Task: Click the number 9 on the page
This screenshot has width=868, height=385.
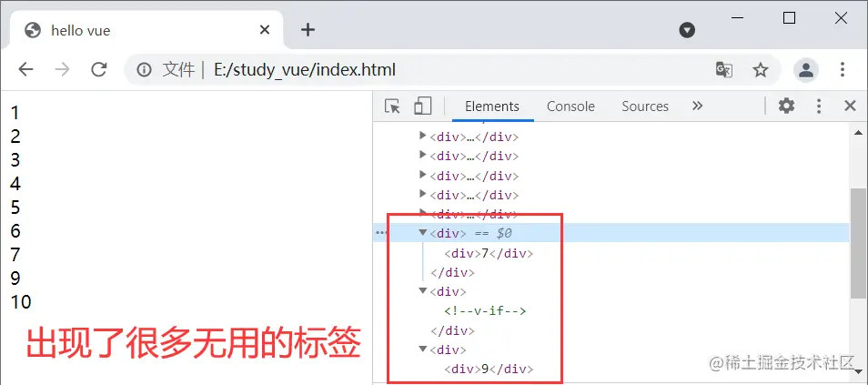Action: click(x=15, y=279)
